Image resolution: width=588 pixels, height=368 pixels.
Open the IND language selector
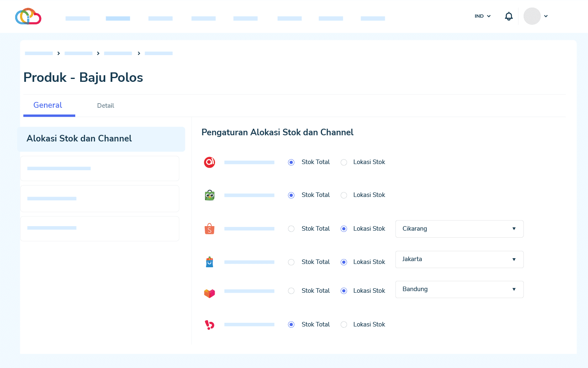(x=482, y=16)
